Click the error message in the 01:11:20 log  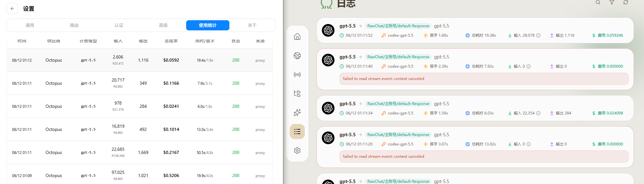[484, 156]
